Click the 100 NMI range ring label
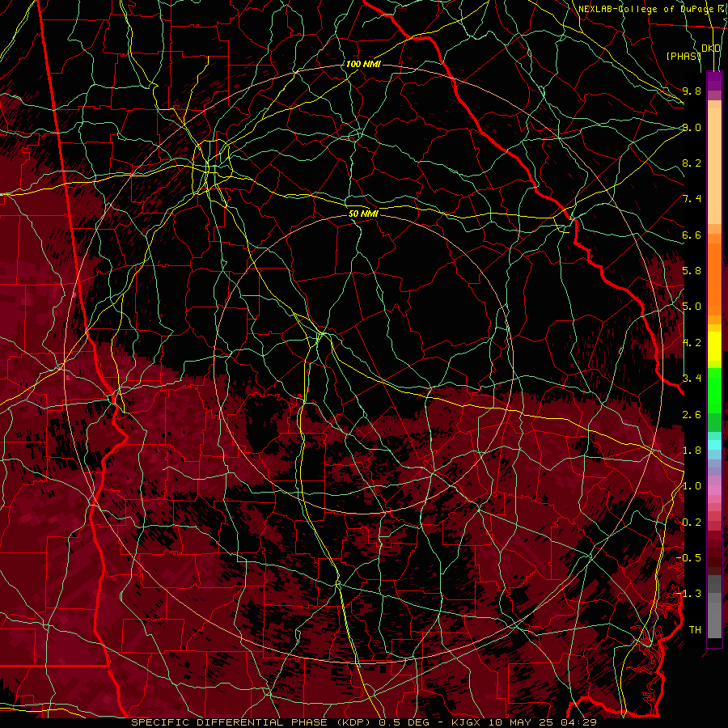The height and width of the screenshot is (728, 728). click(x=363, y=64)
